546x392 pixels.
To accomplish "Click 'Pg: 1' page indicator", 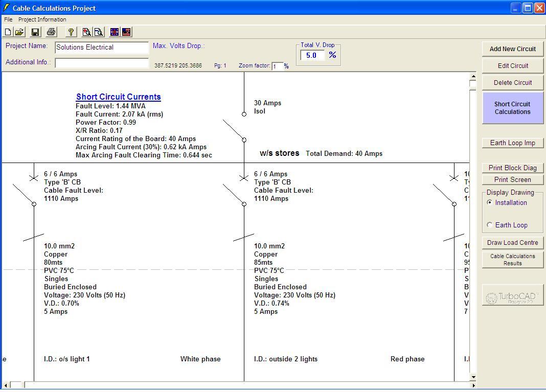I will click(220, 65).
